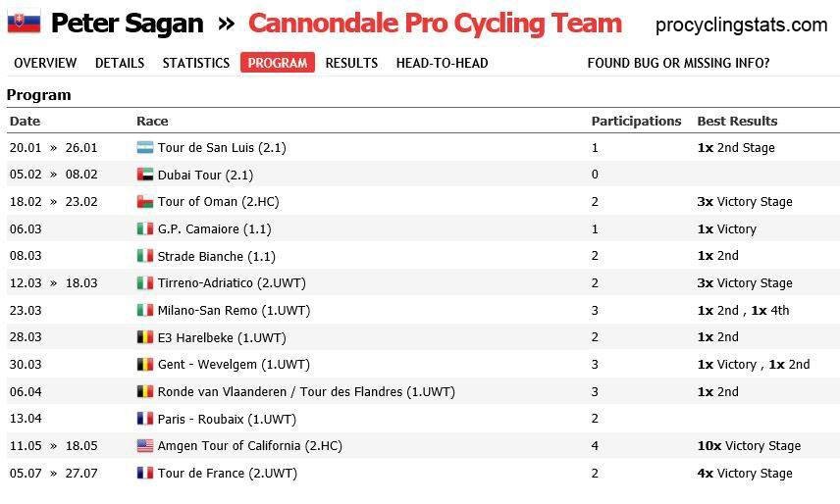Select the Statistics tab

196,63
